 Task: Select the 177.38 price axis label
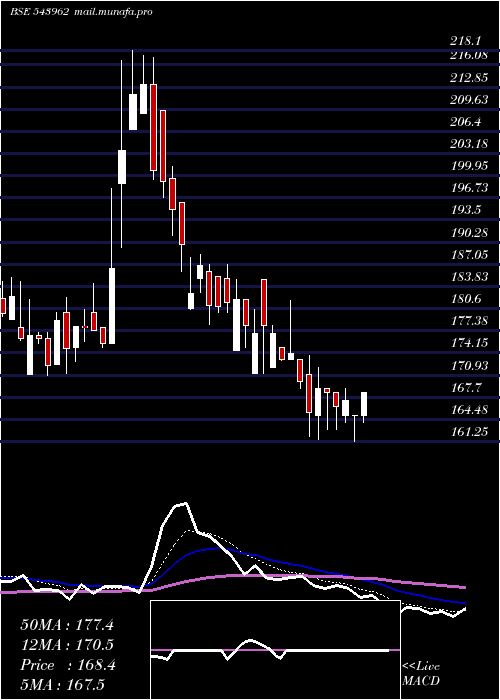click(x=469, y=321)
